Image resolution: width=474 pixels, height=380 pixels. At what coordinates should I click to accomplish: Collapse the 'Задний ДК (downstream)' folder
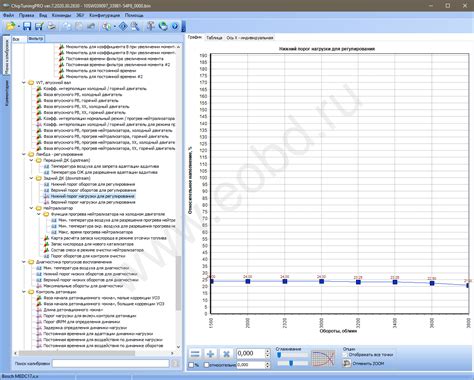click(32, 178)
